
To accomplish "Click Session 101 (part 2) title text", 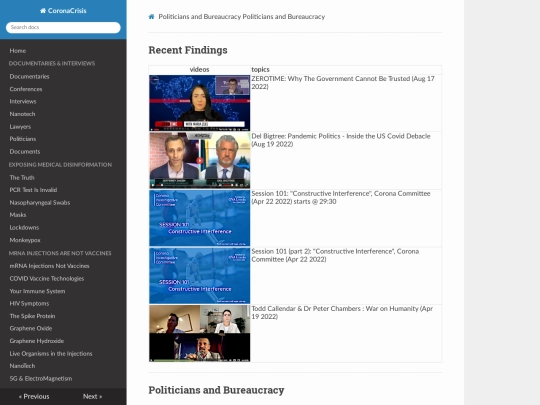I will click(335, 255).
